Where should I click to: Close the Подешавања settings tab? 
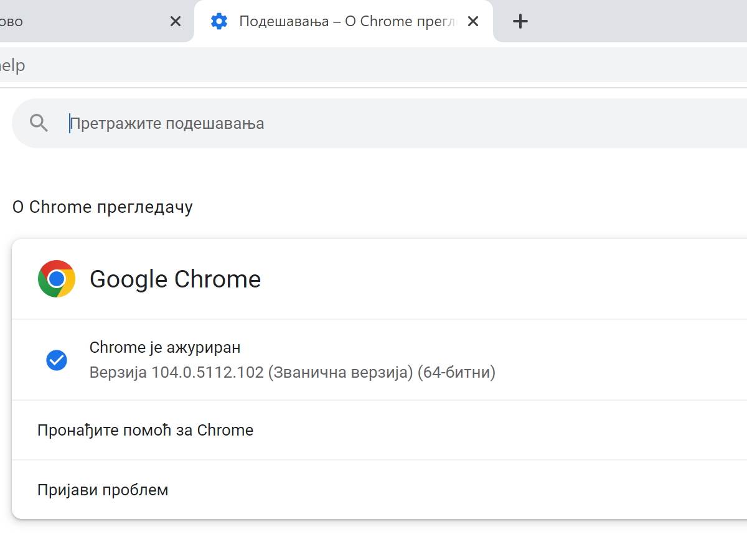point(473,21)
